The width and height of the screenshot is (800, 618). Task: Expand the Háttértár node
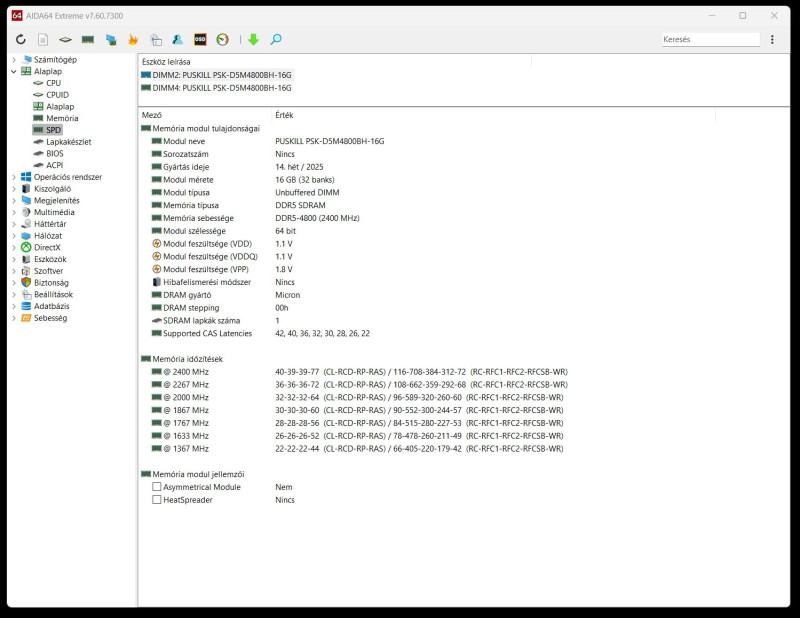14,224
